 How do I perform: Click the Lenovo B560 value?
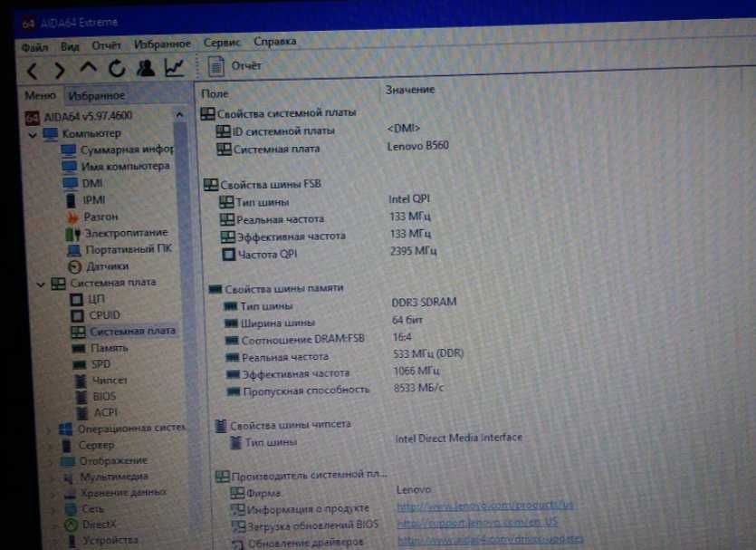[418, 146]
